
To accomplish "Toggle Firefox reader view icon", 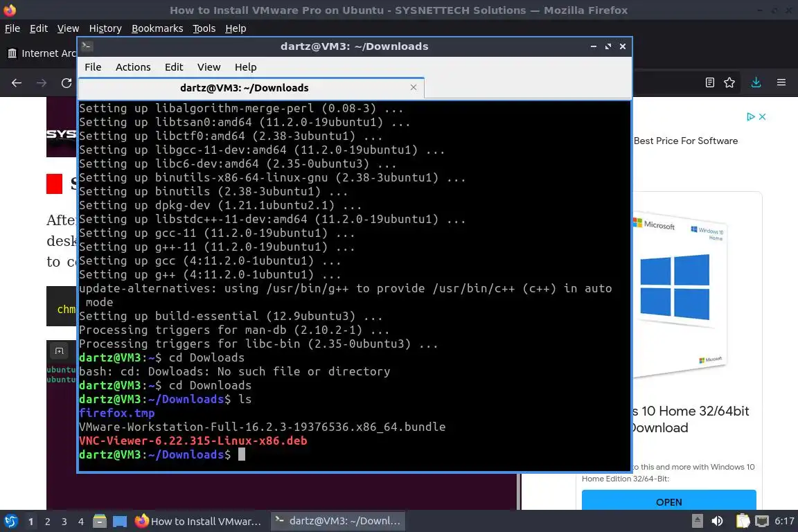I will (710, 82).
